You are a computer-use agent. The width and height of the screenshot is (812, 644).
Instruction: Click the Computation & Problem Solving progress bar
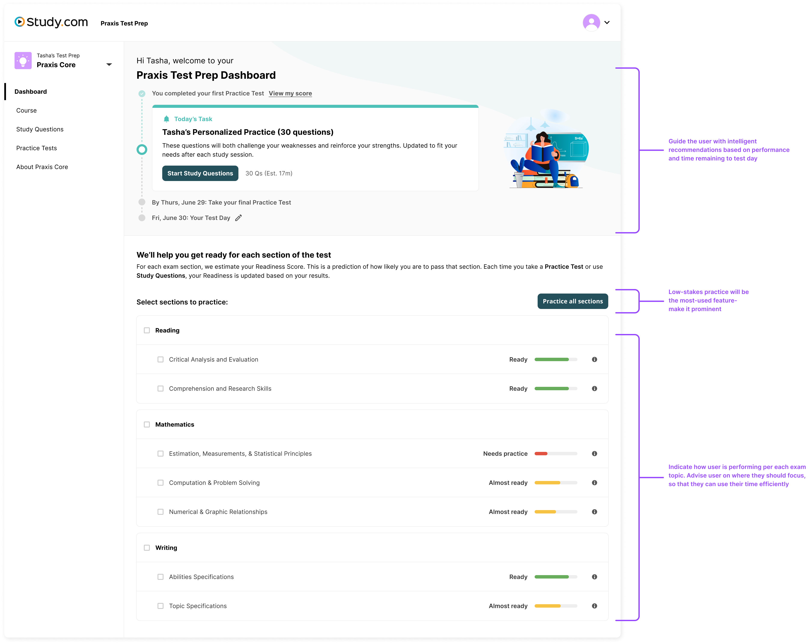click(x=556, y=482)
